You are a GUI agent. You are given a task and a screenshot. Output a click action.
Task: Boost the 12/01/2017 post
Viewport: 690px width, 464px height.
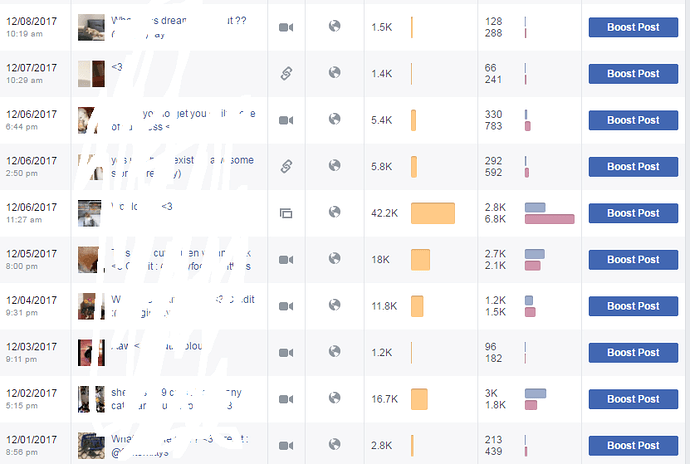pyautogui.click(x=633, y=446)
